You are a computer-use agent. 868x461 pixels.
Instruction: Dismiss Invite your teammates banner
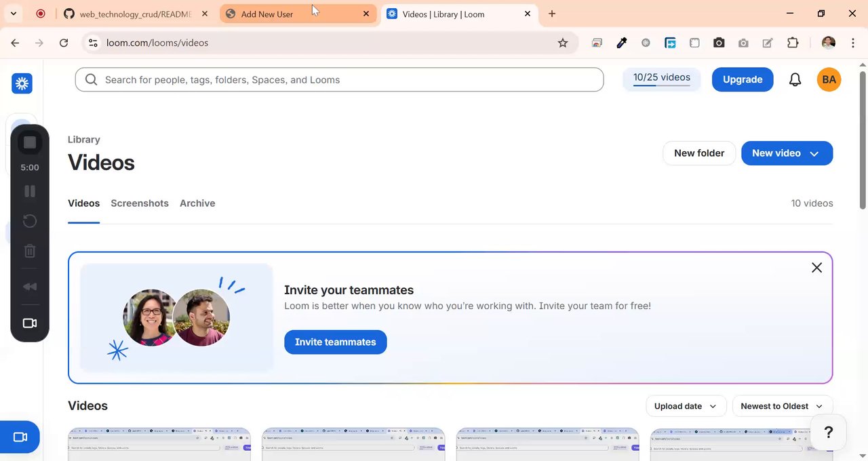coord(816,268)
